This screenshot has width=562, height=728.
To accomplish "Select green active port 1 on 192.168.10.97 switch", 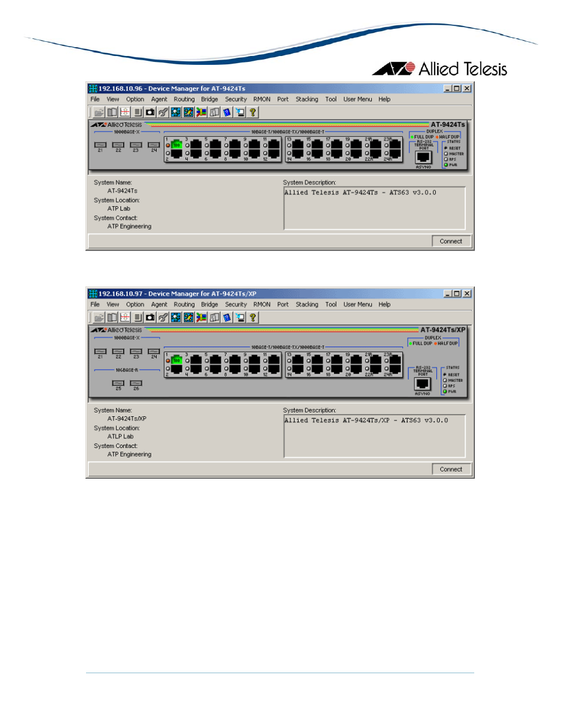I will (176, 360).
